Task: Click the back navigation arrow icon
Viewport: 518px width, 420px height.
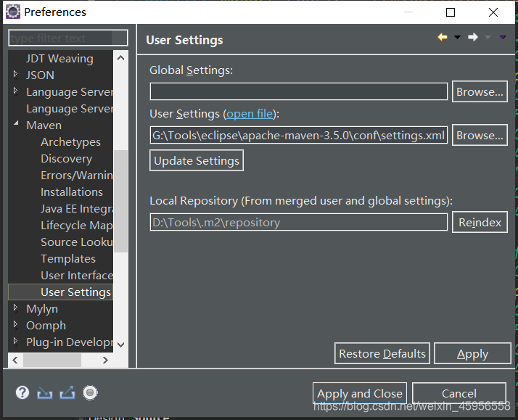Action: (443, 37)
